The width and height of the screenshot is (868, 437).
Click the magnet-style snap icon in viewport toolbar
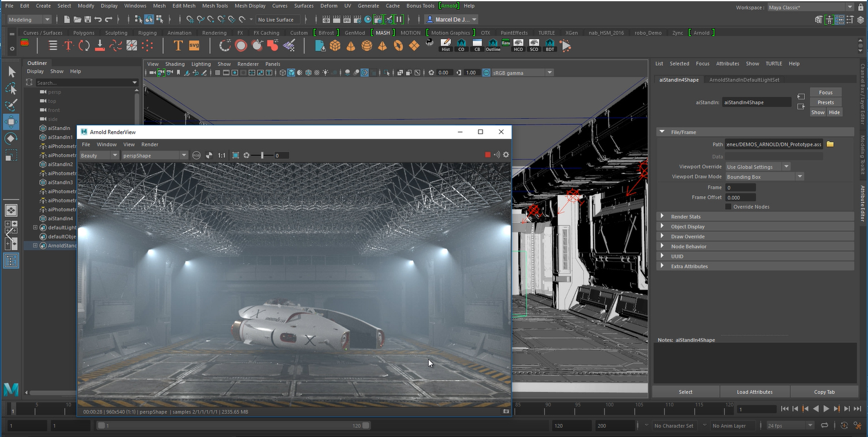pyautogui.click(x=189, y=20)
